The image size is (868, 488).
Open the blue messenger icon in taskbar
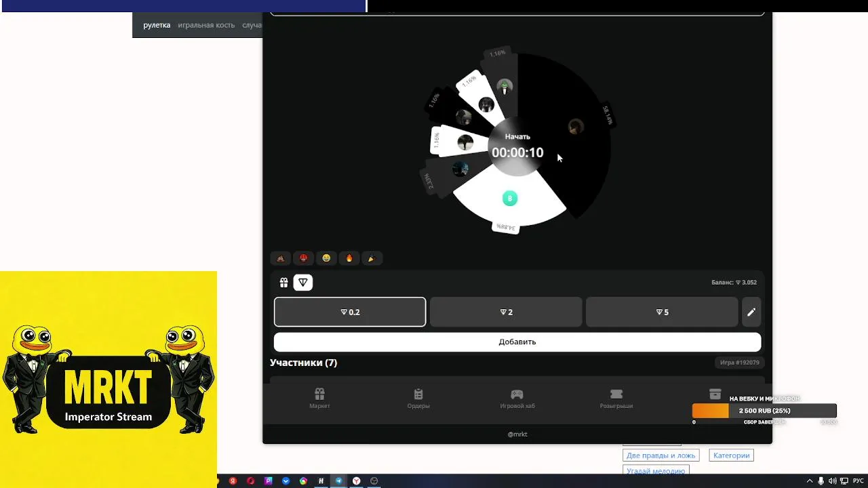pos(285,481)
